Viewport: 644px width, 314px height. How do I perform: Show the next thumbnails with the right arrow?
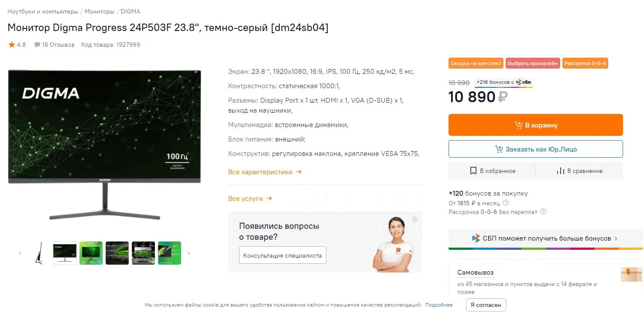pos(188,253)
